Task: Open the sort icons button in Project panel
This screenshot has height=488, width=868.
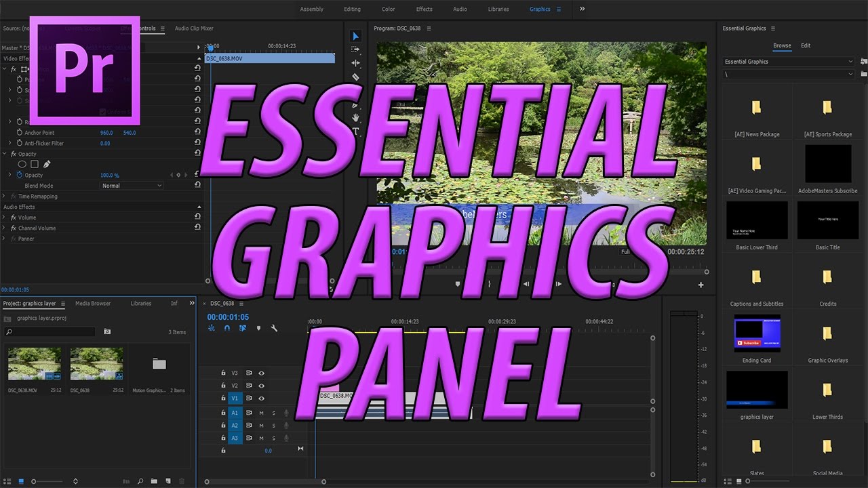Action: click(x=75, y=481)
